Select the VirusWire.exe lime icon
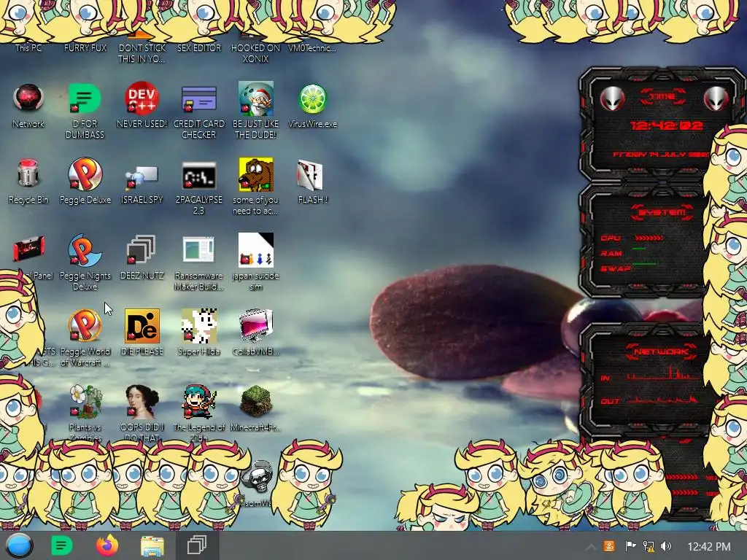The height and width of the screenshot is (560, 747). [x=312, y=98]
